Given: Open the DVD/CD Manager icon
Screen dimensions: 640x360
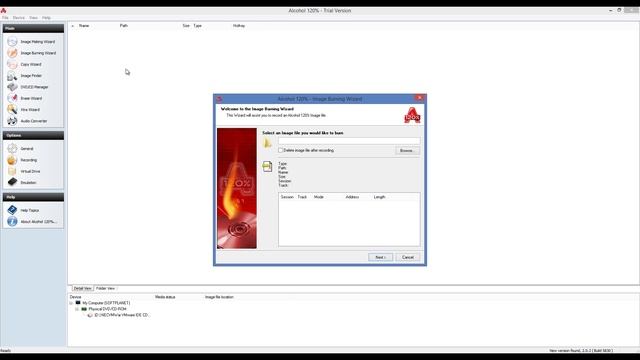Looking at the screenshot, I should 12,87.
